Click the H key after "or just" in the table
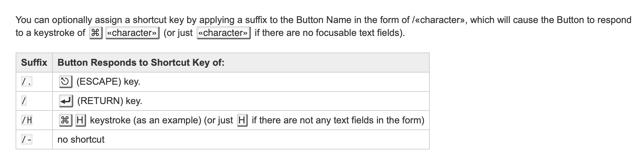Image resolution: width=644 pixels, height=162 pixels. [x=242, y=120]
